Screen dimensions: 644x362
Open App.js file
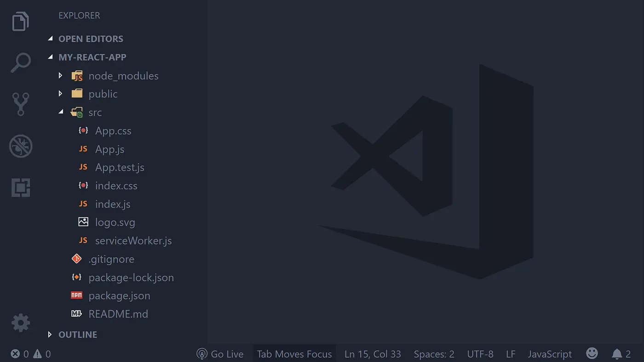[x=109, y=149]
